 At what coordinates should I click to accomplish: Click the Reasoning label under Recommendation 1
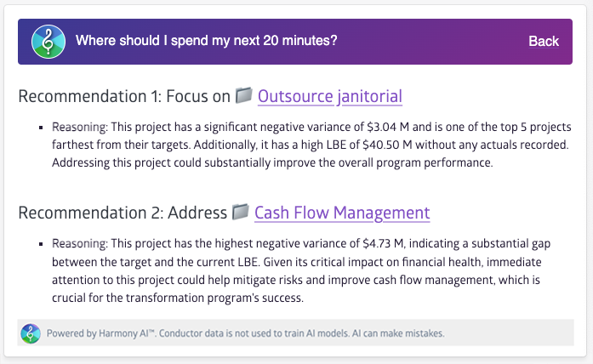(80, 127)
